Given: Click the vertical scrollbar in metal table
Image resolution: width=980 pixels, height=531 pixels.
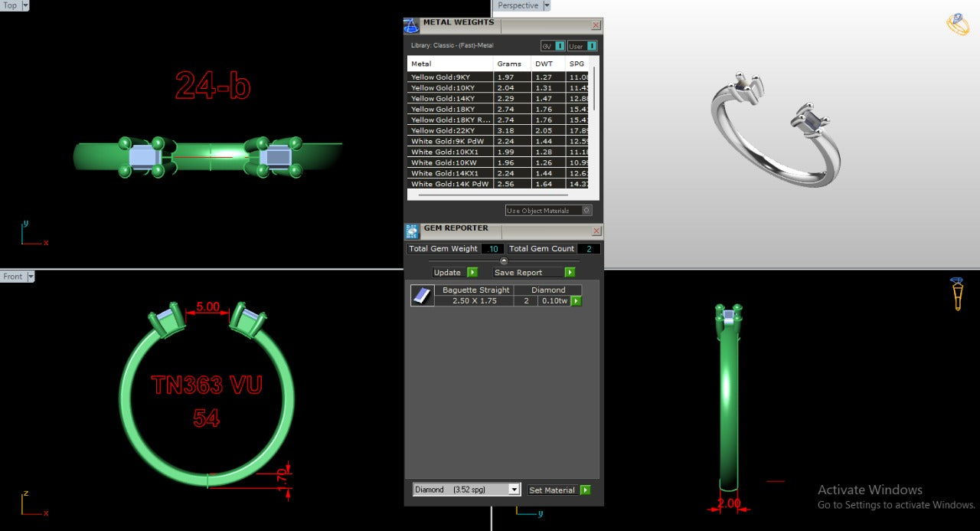Looking at the screenshot, I should click(594, 89).
